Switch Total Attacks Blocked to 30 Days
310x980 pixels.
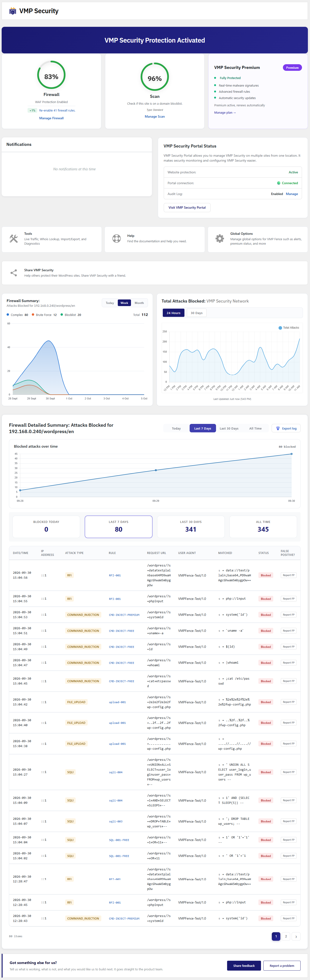(196, 313)
